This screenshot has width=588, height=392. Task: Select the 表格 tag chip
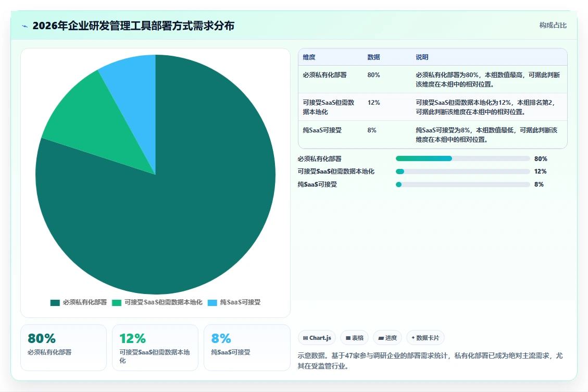(x=354, y=338)
